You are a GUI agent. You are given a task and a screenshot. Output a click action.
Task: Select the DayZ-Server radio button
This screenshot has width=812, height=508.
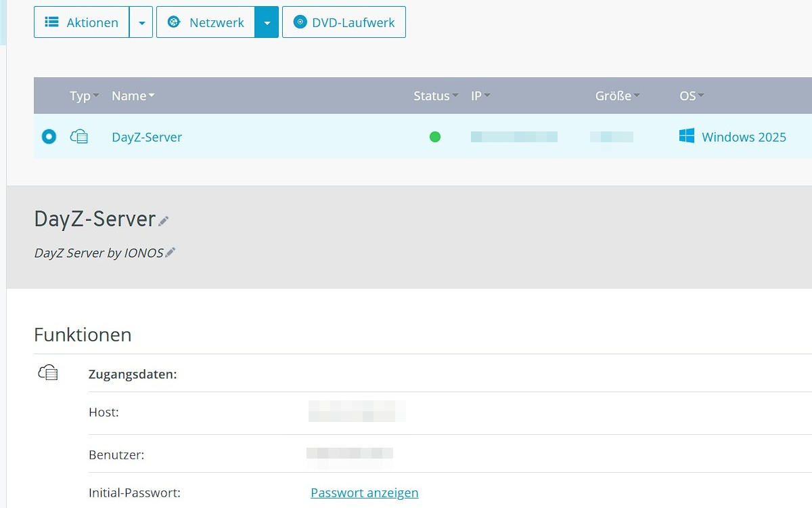pos(49,137)
